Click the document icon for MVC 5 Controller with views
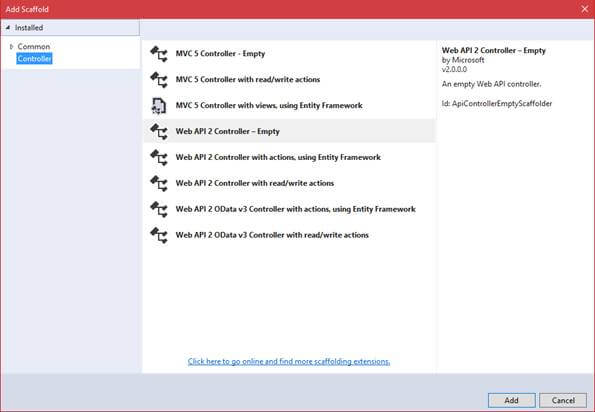595x412 pixels. [159, 106]
